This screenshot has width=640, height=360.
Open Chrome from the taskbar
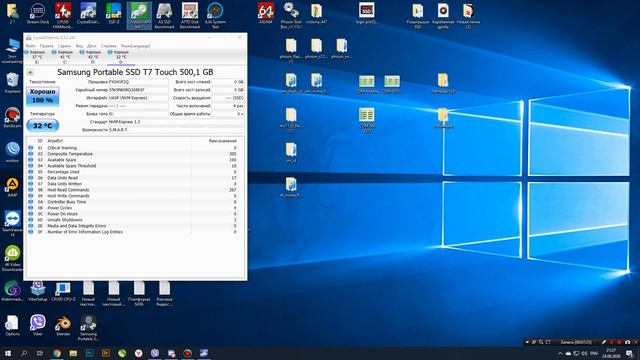pos(57,353)
